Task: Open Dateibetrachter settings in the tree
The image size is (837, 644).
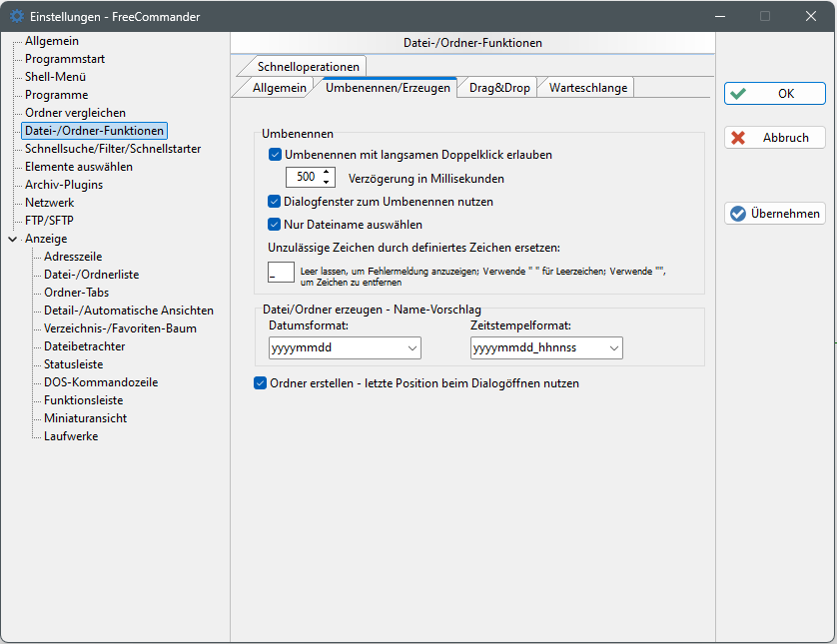Action: pyautogui.click(x=85, y=346)
